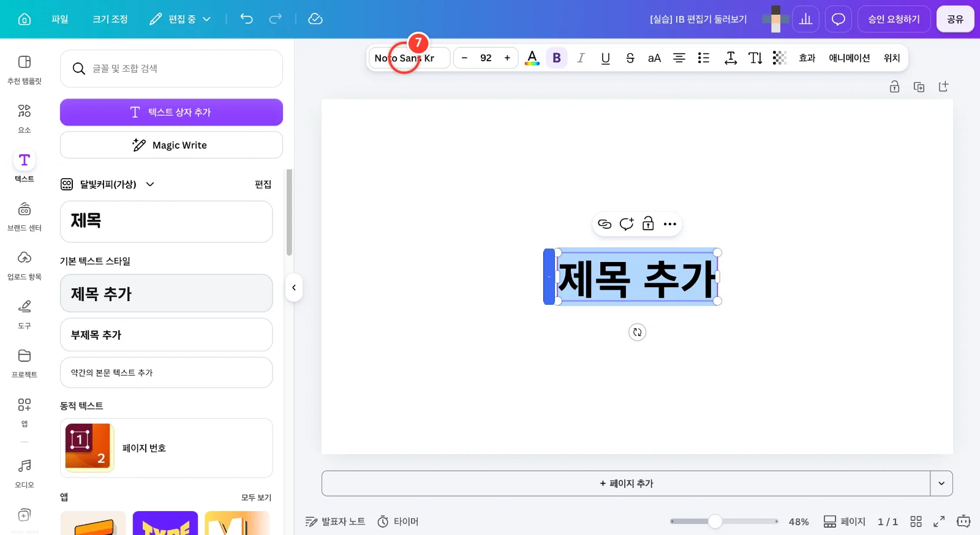Redo the last action
This screenshot has height=535, width=980.
276,19
